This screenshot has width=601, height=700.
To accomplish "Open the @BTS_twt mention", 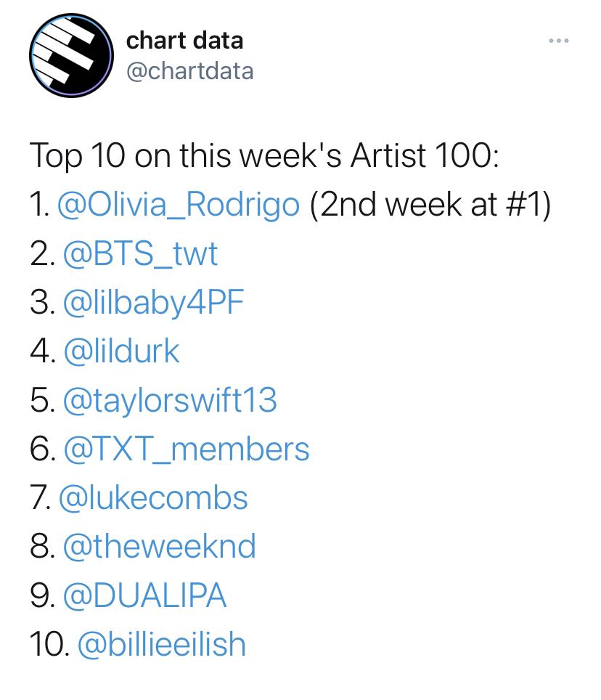I will (x=141, y=254).
